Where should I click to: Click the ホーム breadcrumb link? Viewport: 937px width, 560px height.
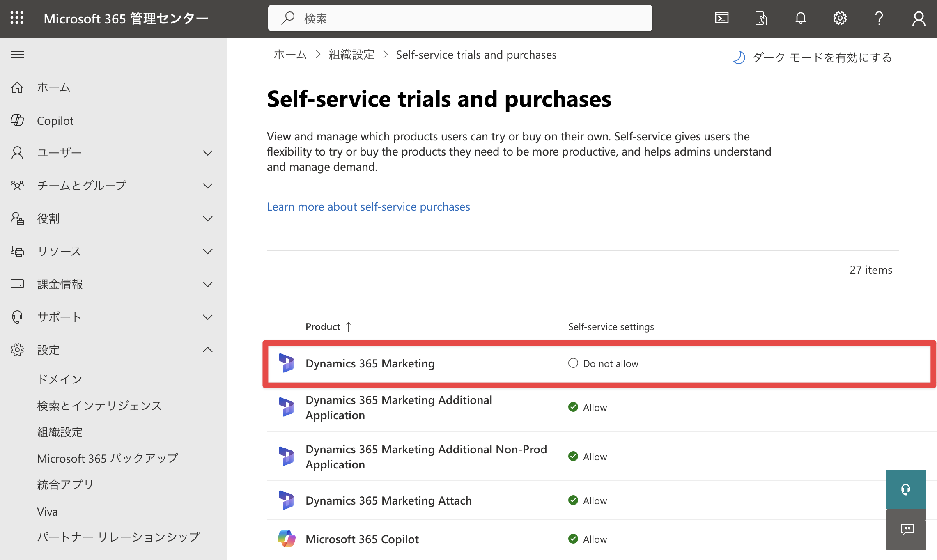(x=290, y=55)
